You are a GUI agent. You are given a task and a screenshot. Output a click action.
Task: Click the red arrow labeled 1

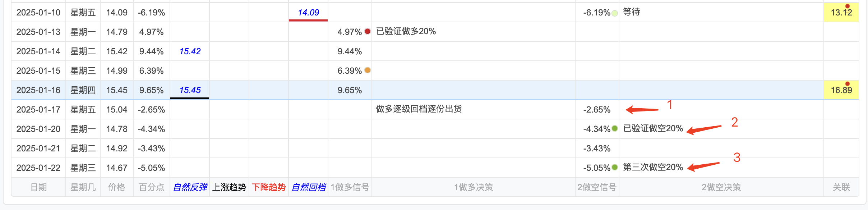click(642, 109)
